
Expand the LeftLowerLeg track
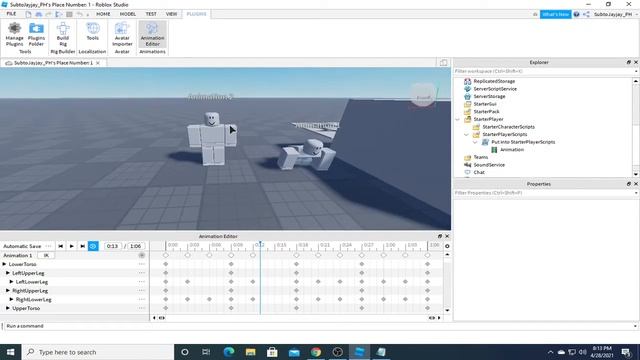[x=11, y=282]
